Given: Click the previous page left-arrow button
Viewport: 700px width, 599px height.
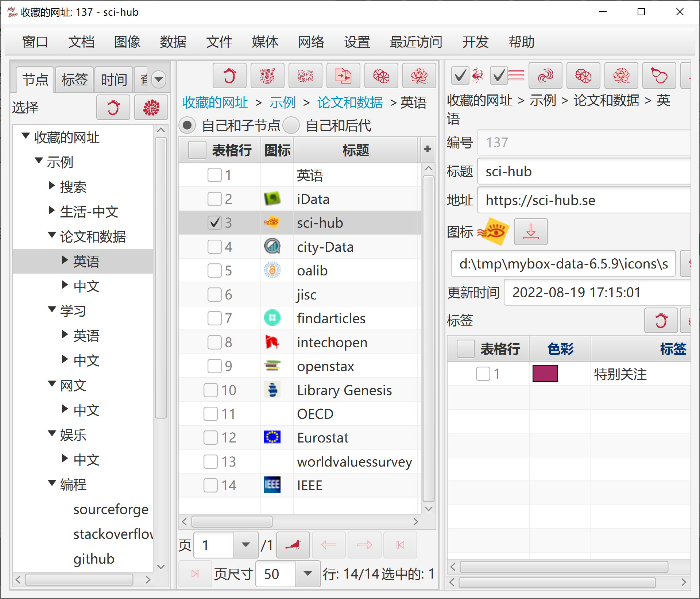Looking at the screenshot, I should (x=329, y=545).
